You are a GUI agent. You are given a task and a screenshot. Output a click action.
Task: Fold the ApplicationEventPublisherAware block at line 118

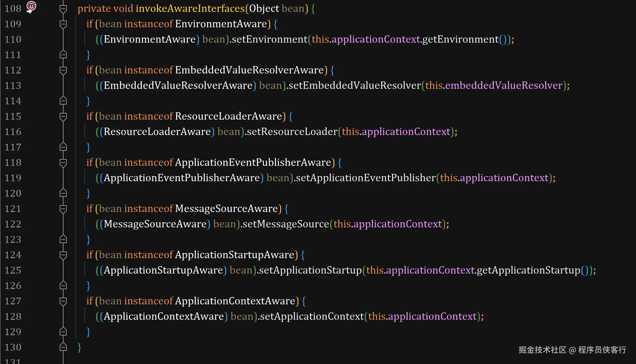(x=63, y=163)
